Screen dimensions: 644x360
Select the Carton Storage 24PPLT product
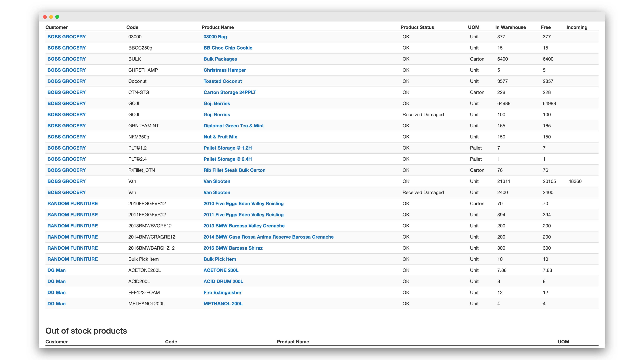point(229,92)
